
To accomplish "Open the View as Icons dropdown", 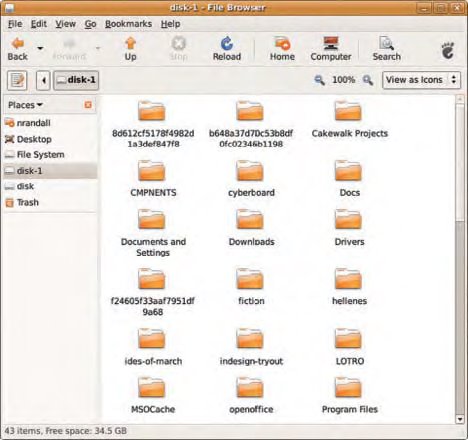I will (x=421, y=80).
